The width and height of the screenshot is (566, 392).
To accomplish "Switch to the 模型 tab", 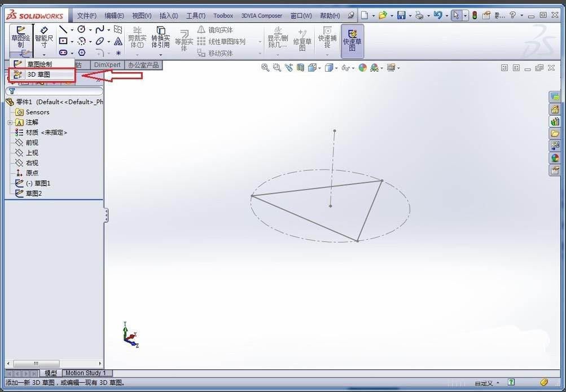I will click(x=51, y=373).
